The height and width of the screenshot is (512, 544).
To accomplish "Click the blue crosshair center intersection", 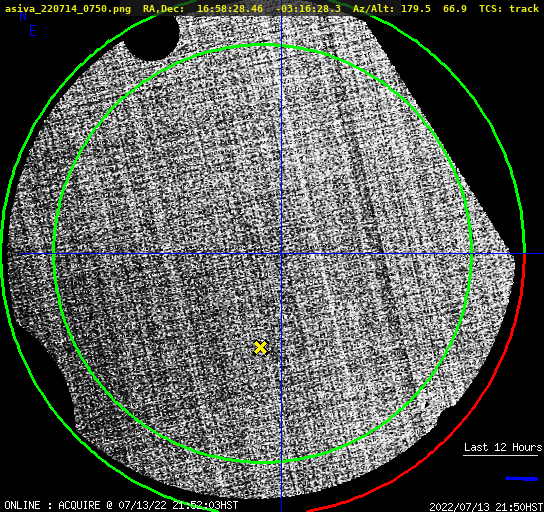I will click(281, 254).
